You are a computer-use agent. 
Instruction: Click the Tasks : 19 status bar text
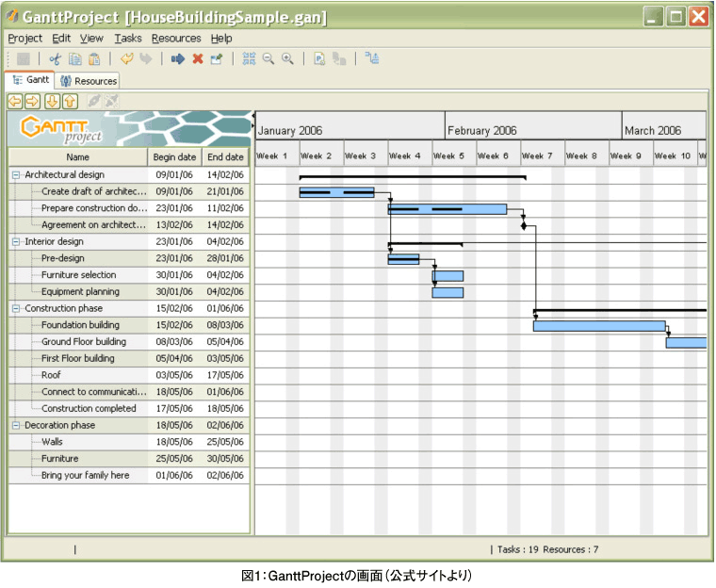518,549
